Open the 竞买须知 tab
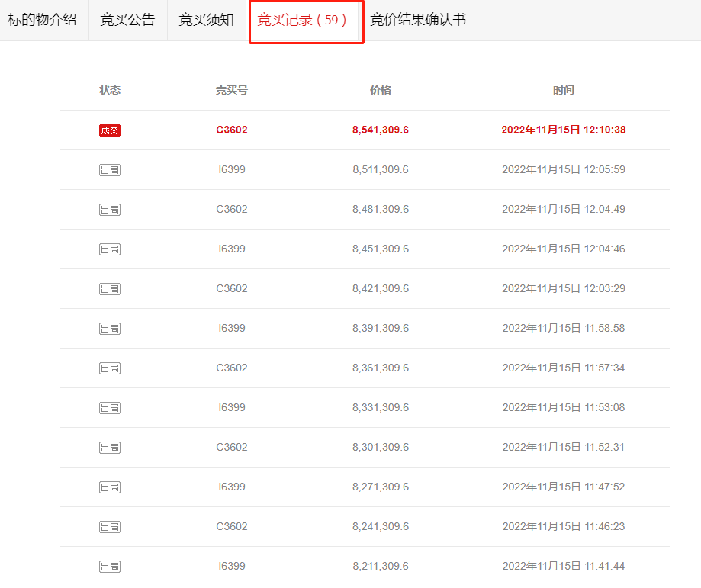 (x=206, y=20)
